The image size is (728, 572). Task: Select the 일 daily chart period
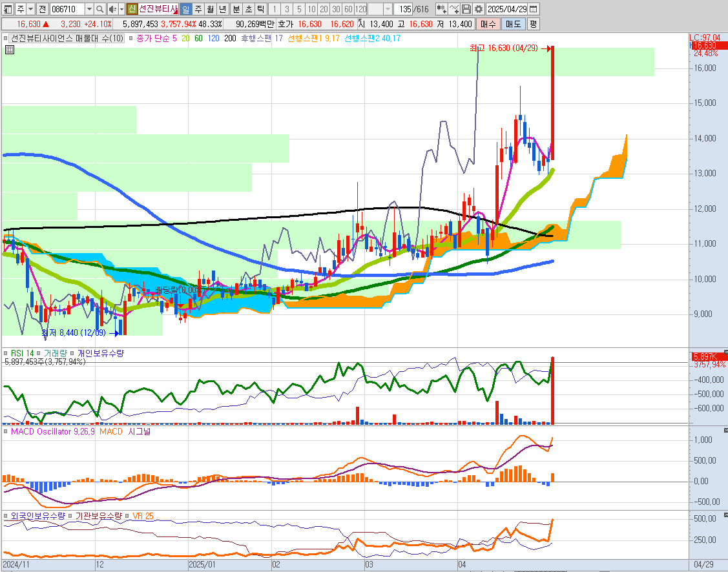[186, 9]
